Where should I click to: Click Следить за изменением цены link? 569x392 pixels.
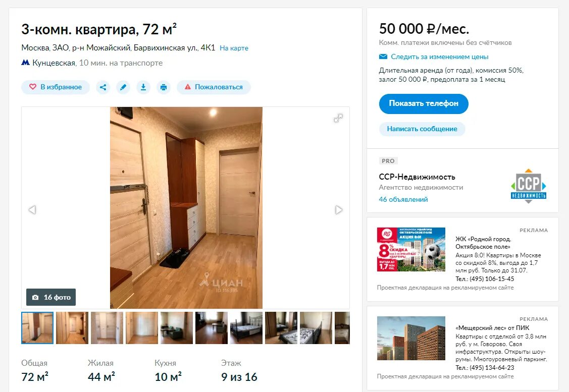[x=439, y=57]
